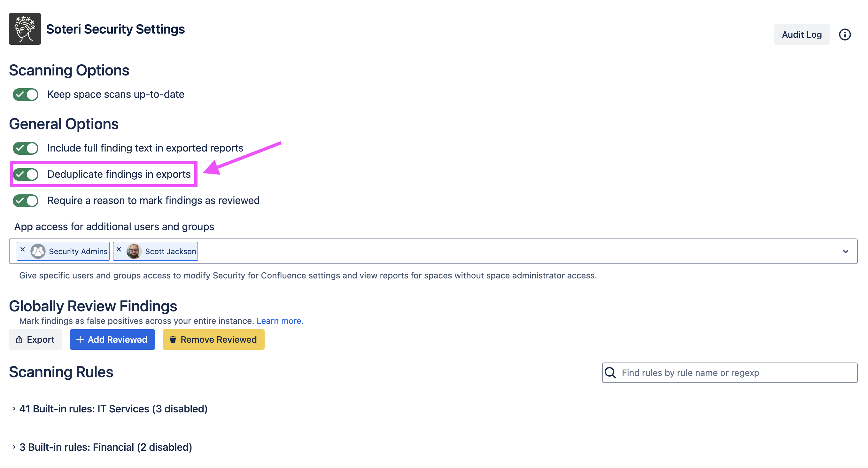The height and width of the screenshot is (468, 868).
Task: Open the app access users dropdown arrow
Action: 845,251
